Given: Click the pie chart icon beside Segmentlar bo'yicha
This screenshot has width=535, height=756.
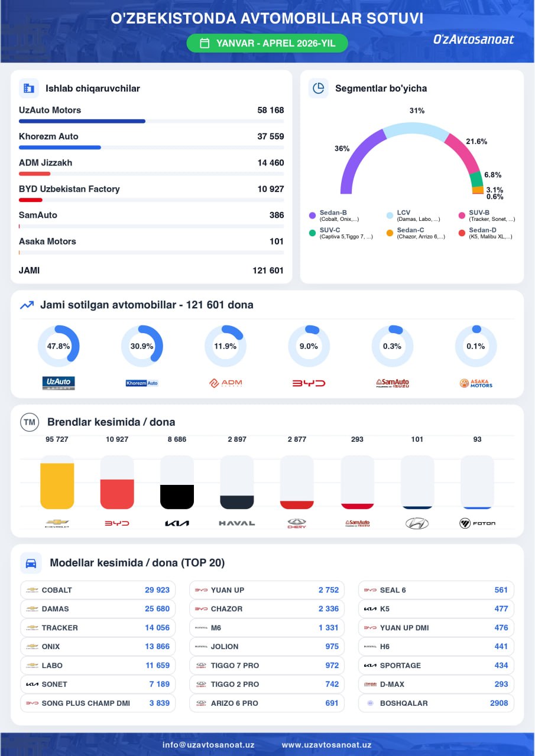Looking at the screenshot, I should [319, 89].
